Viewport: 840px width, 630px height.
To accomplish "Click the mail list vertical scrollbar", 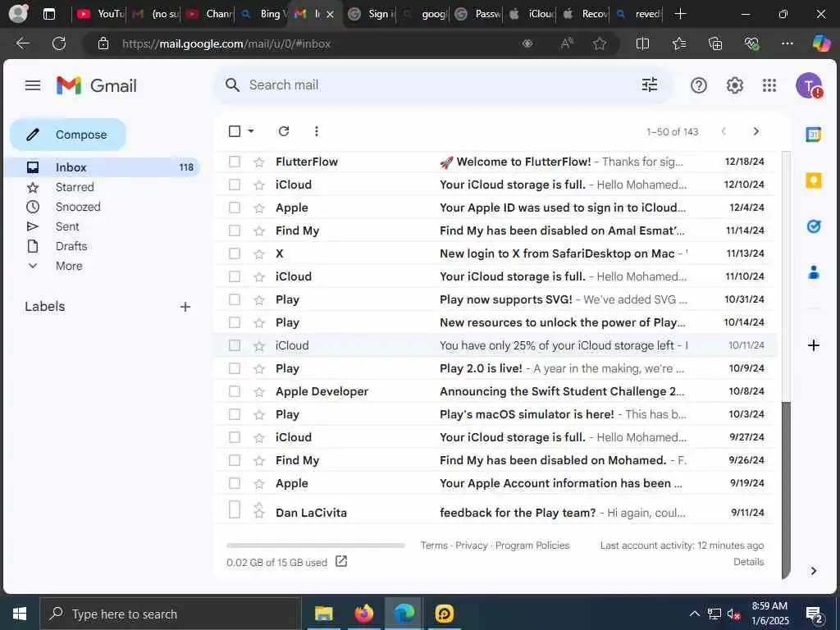I will (786, 490).
